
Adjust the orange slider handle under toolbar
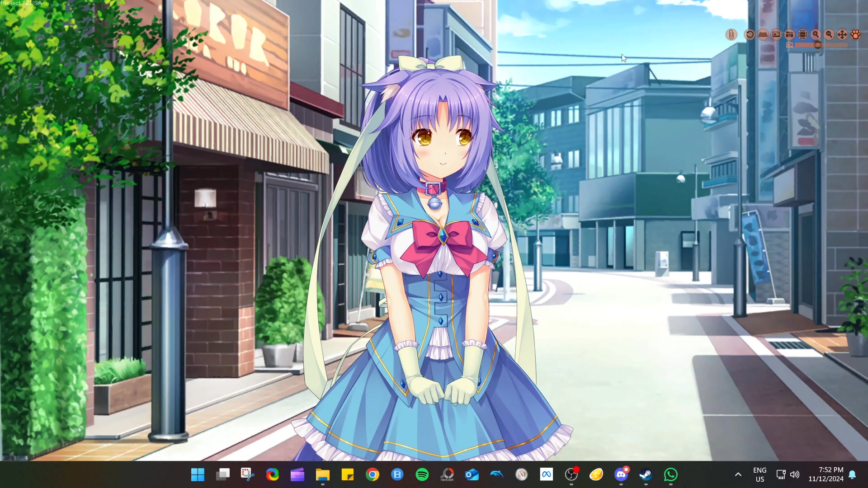point(818,45)
